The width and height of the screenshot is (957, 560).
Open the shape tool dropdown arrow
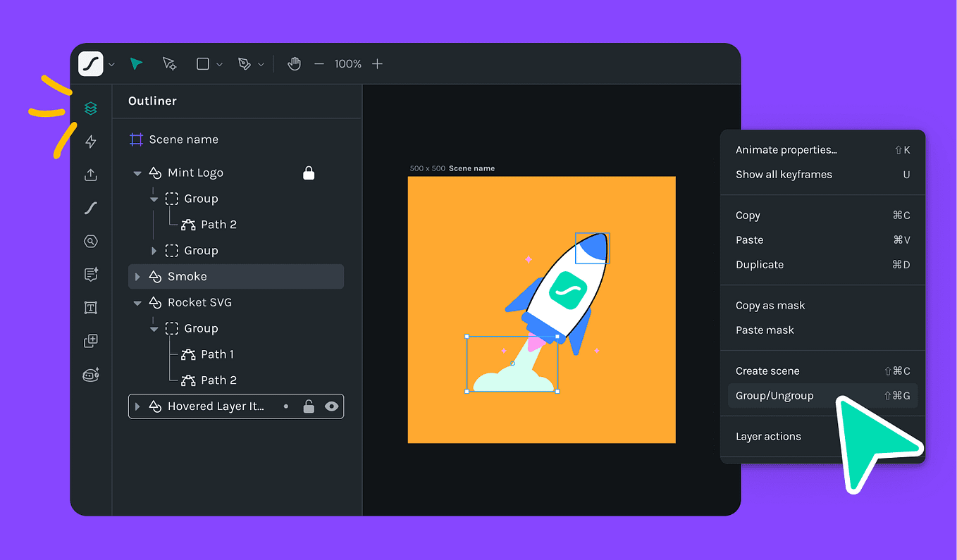coord(219,63)
